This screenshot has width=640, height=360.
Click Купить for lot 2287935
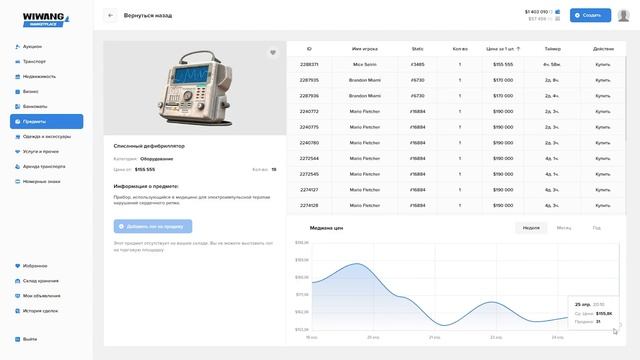pos(602,80)
